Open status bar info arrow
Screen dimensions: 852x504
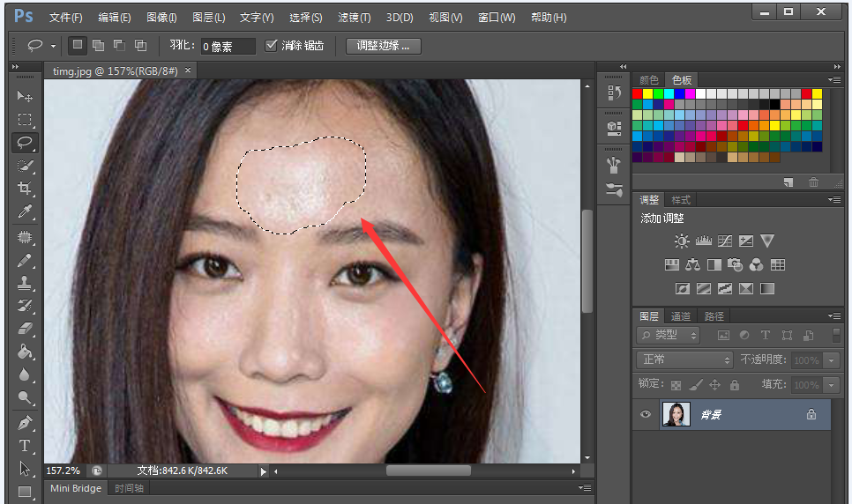click(x=264, y=471)
